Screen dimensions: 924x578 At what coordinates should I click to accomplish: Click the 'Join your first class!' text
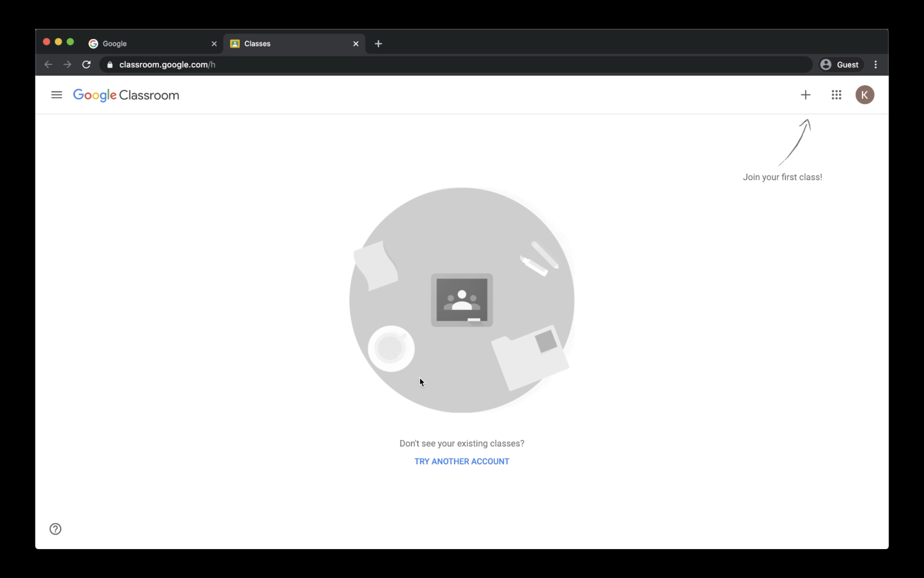tap(782, 177)
